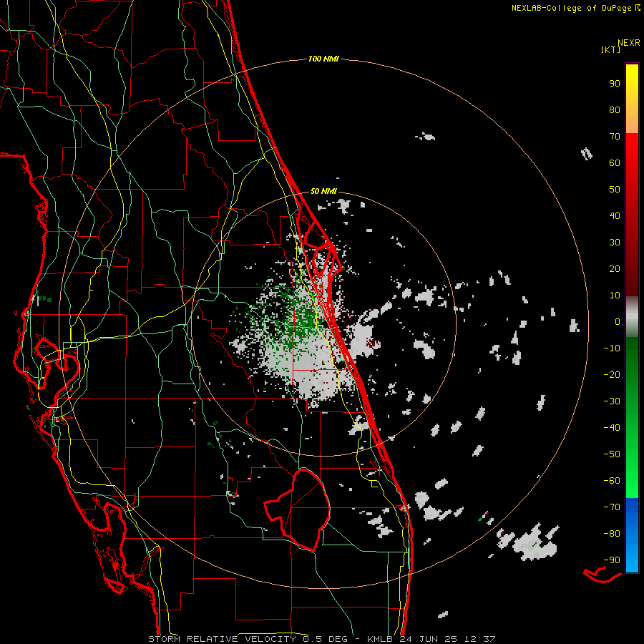Click the 60 value on velocity scale
This screenshot has width=644, height=644.
click(615, 163)
